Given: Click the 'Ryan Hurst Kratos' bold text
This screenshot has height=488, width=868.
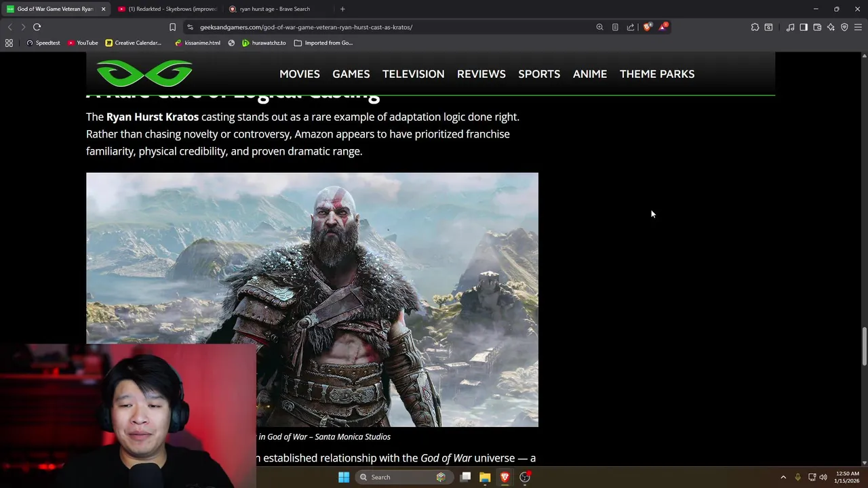Looking at the screenshot, I should pyautogui.click(x=153, y=117).
